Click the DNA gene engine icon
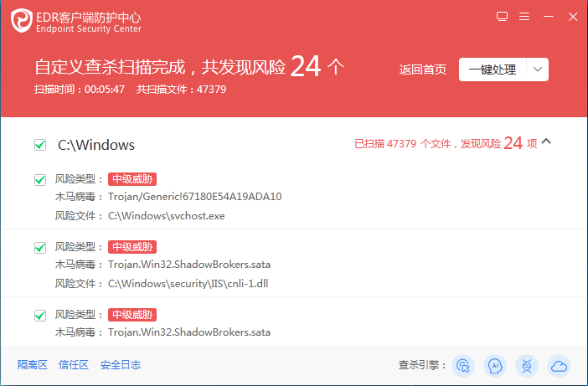588x386 pixels. point(527,365)
